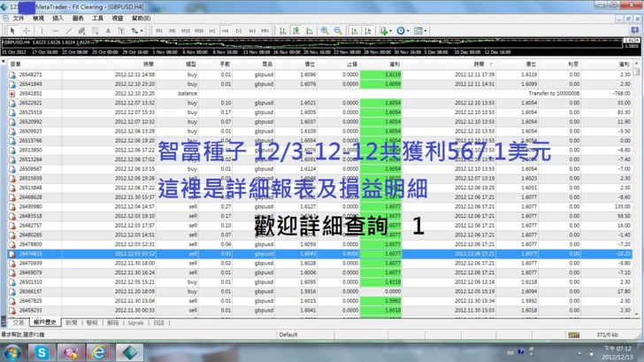
Task: Switch chart to H4 timeframe
Action: (x=225, y=31)
